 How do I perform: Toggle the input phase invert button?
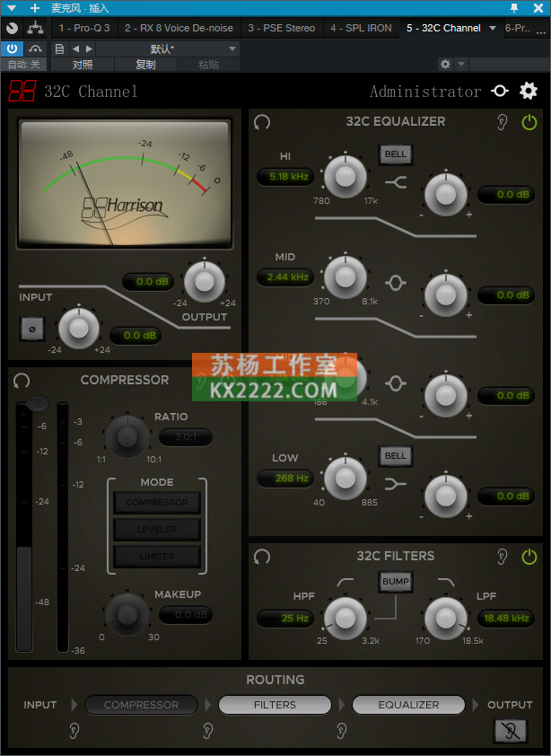[32, 329]
